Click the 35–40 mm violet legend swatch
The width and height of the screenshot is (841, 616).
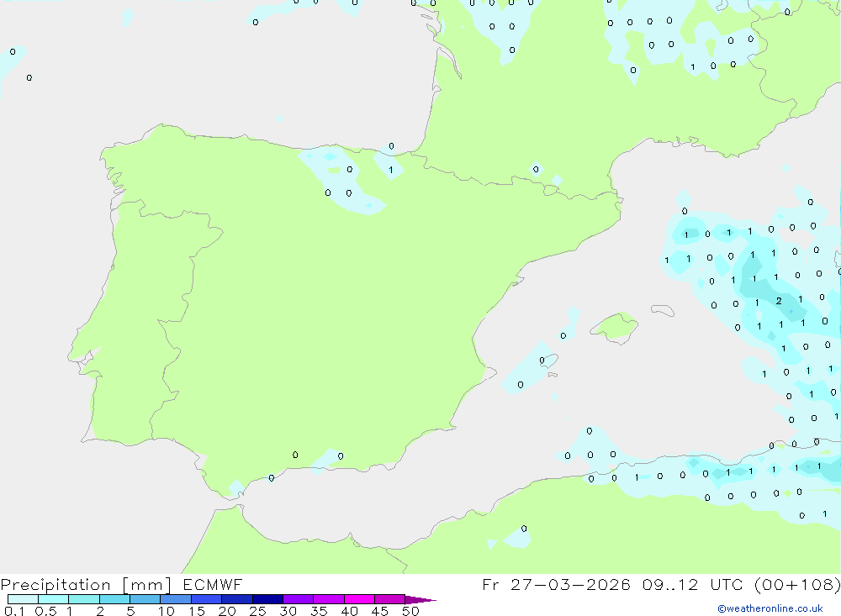pos(328,599)
